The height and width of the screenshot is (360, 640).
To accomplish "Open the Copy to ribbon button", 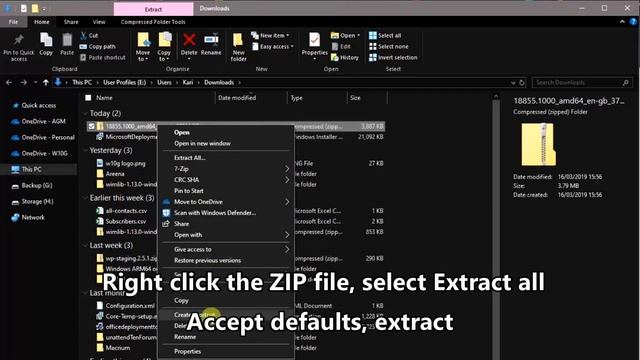I will pos(164,47).
